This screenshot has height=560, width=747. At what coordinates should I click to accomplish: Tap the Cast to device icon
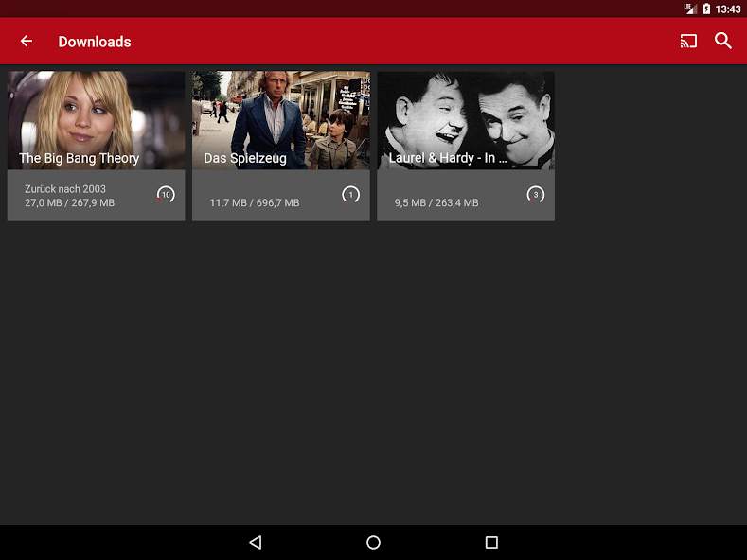click(688, 41)
